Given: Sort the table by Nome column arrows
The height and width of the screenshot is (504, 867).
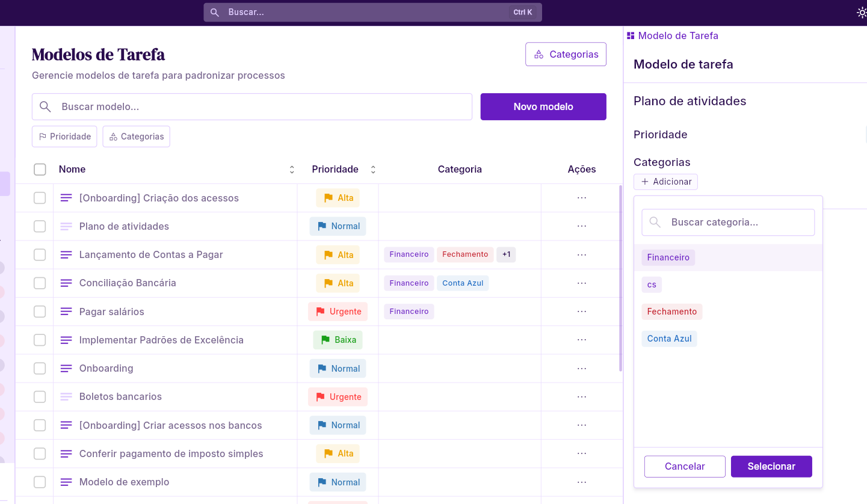Looking at the screenshot, I should tap(292, 170).
